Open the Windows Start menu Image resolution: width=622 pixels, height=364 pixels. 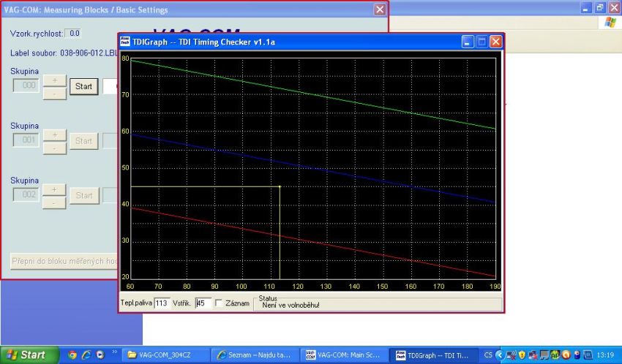click(25, 354)
